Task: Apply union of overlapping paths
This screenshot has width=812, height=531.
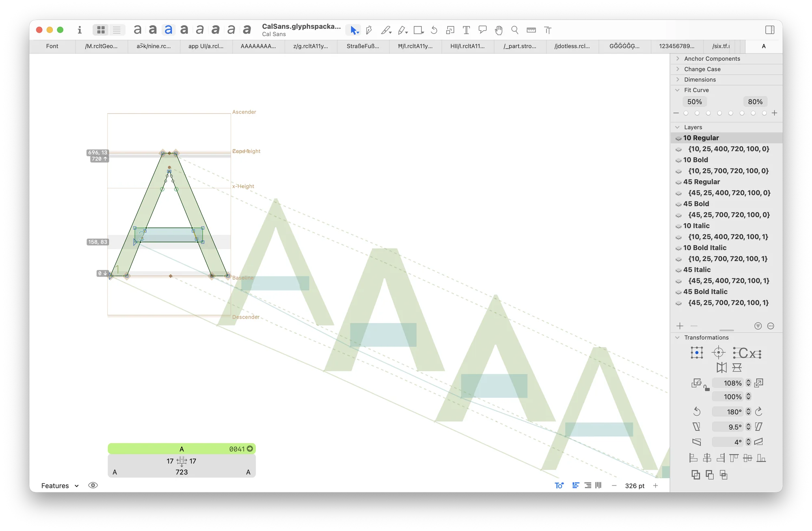Action: coord(695,475)
